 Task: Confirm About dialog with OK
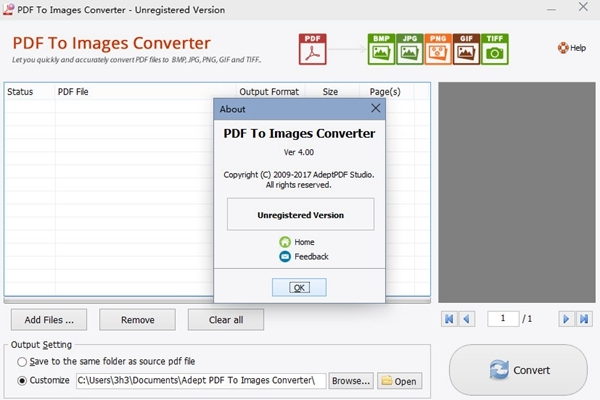point(299,287)
